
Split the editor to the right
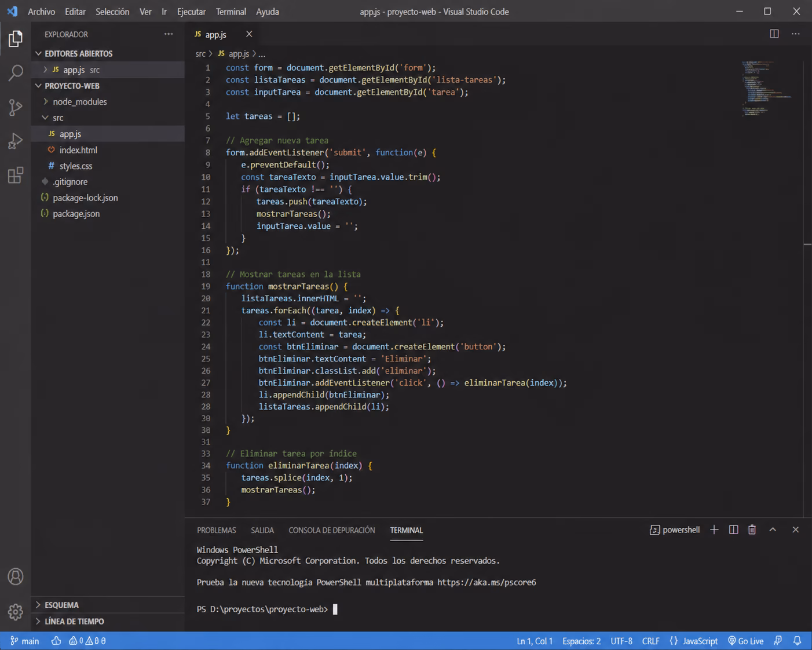pos(774,34)
